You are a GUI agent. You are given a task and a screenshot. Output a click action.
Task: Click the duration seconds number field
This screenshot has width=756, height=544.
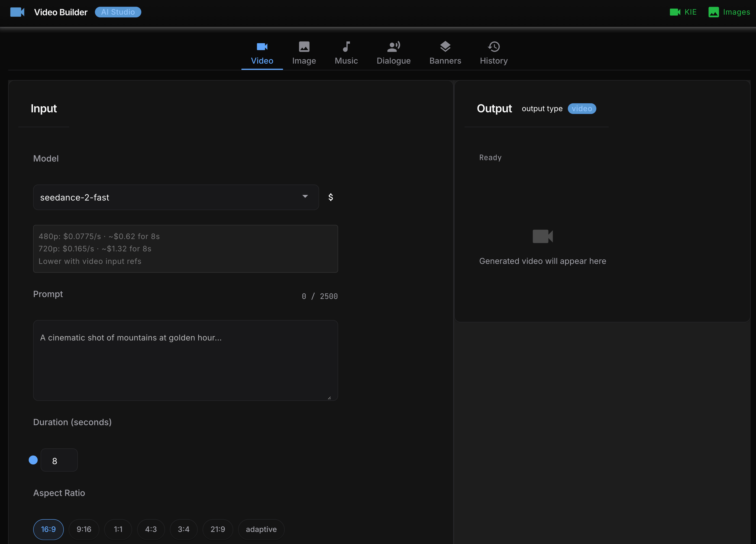pyautogui.click(x=59, y=460)
